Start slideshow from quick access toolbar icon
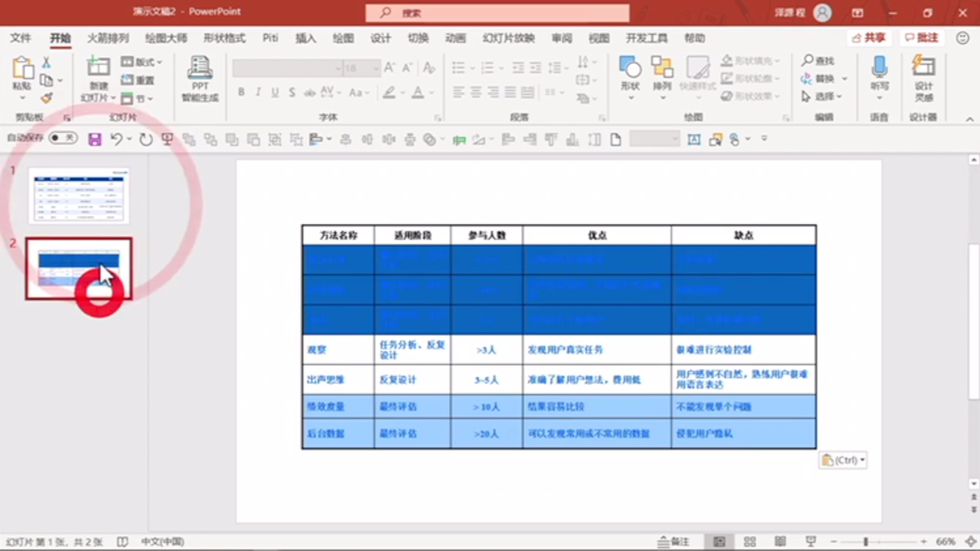The height and width of the screenshot is (551, 980). [x=168, y=139]
